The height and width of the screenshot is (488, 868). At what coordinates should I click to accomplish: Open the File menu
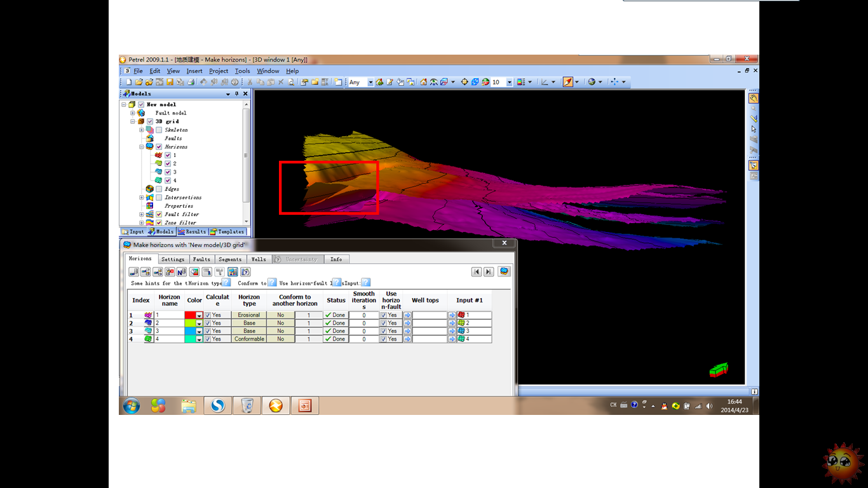tap(138, 71)
